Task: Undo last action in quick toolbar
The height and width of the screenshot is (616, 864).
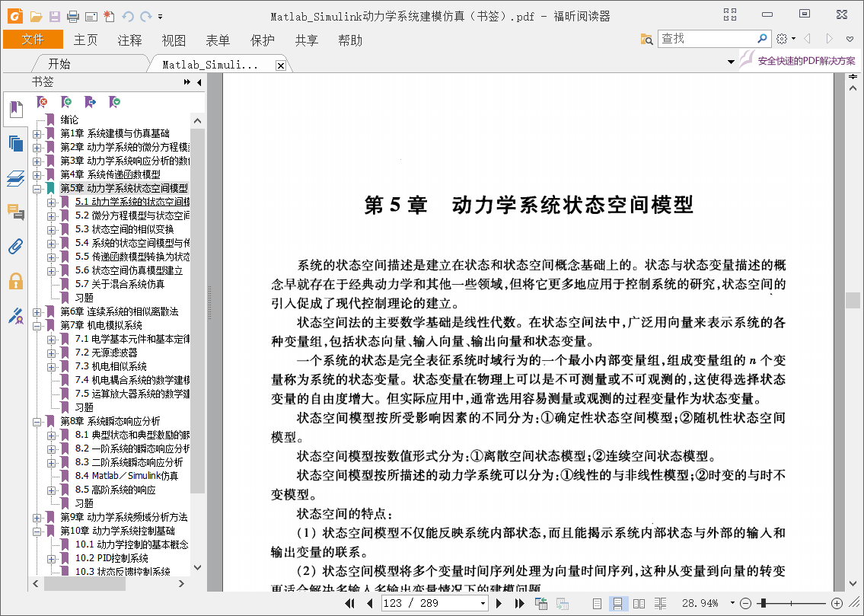Action: (x=128, y=17)
